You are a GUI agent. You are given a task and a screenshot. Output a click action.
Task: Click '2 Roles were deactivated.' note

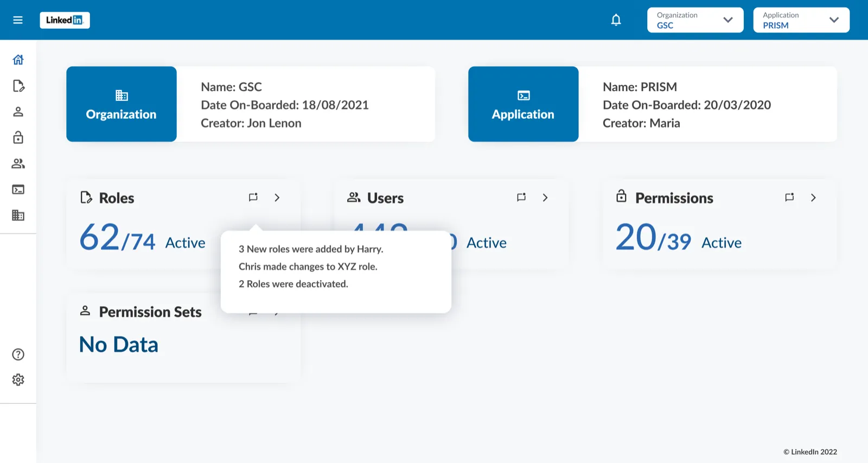(293, 284)
